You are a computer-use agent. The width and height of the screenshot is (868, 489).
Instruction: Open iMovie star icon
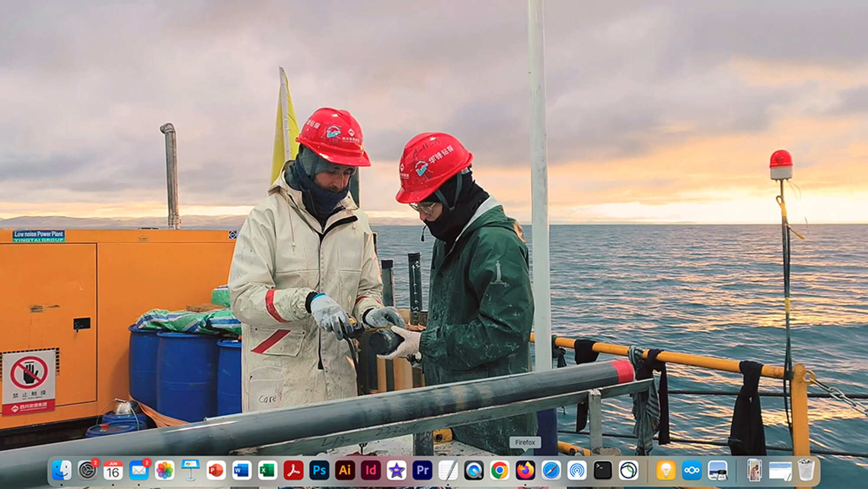point(396,470)
